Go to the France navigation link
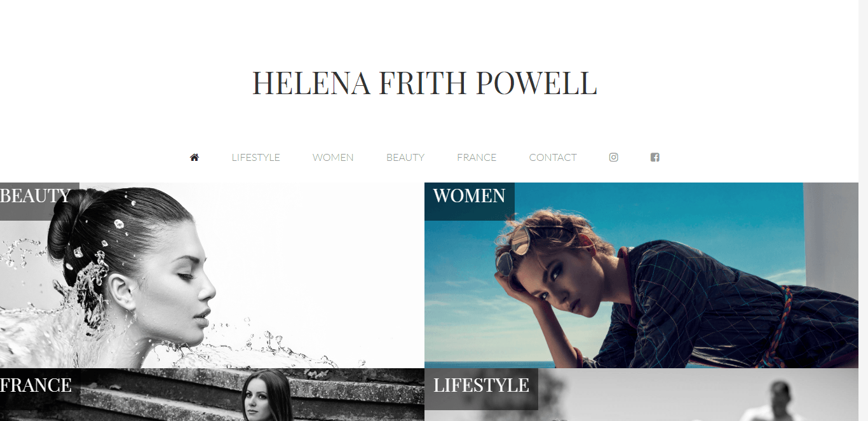 477,157
